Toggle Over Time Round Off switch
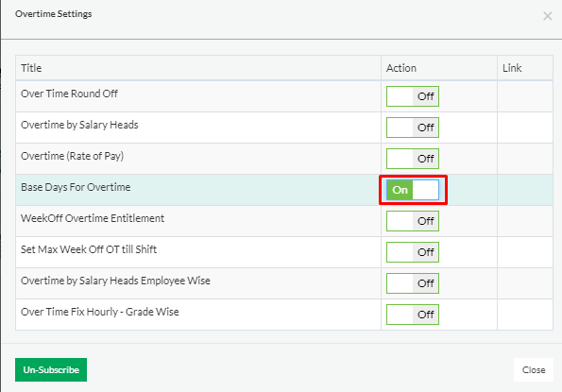Screen dimensions: 562x392 click(413, 96)
